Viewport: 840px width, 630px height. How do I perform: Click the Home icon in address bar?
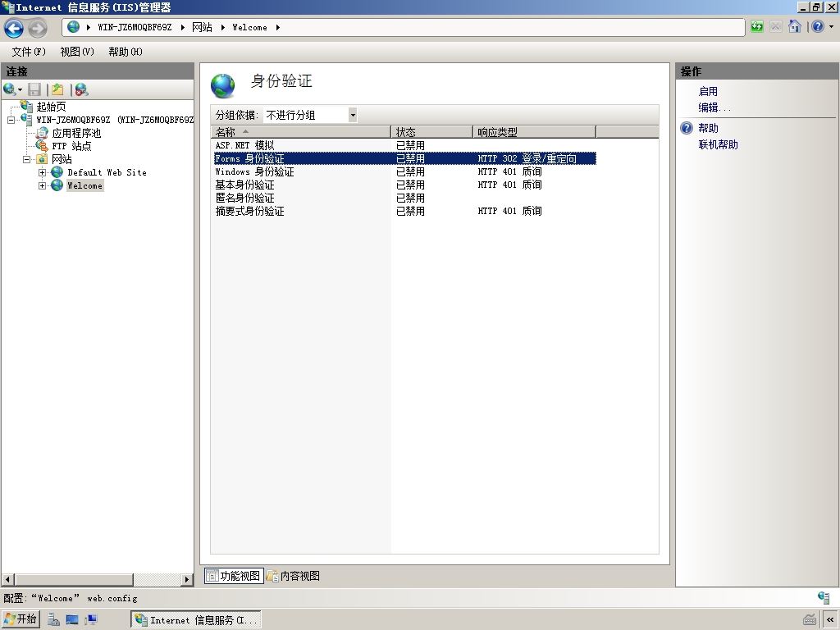(x=795, y=27)
